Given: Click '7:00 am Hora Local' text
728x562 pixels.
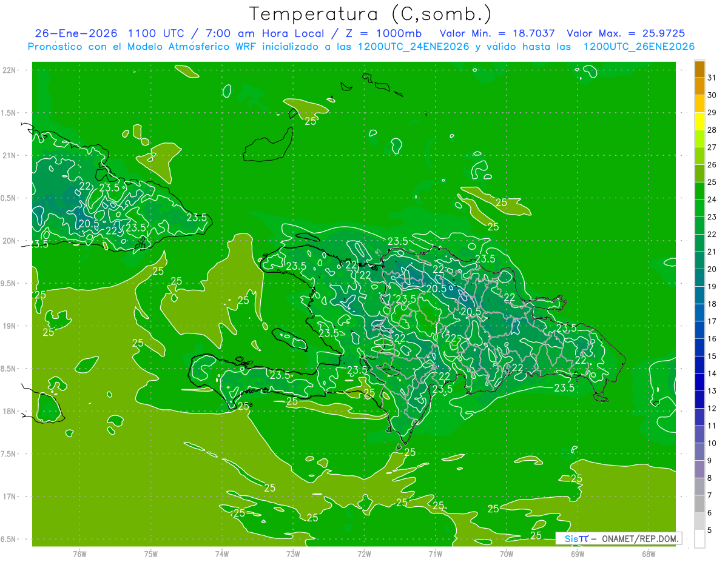Looking at the screenshot, I should pos(264,33).
